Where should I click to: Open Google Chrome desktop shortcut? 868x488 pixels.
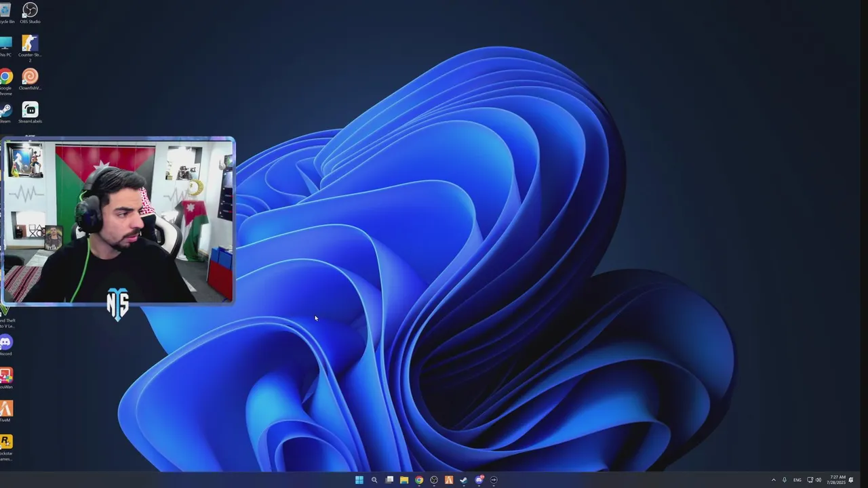pyautogui.click(x=6, y=82)
